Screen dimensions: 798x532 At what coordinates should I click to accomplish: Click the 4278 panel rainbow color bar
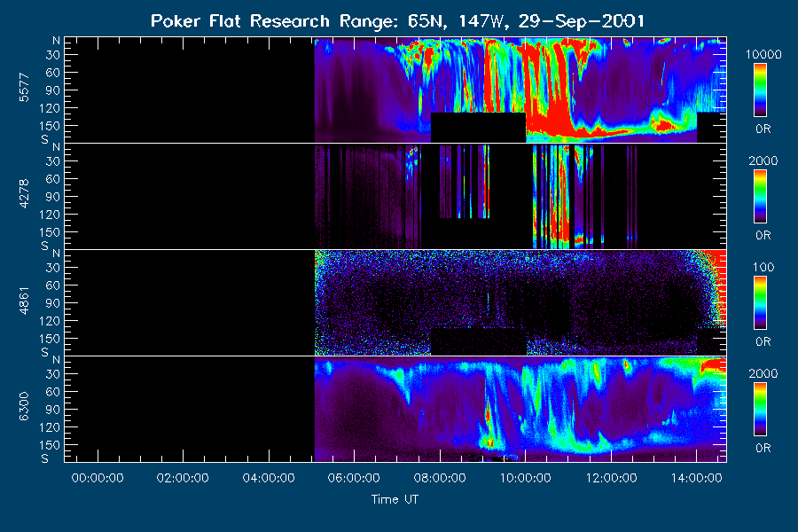tap(761, 197)
